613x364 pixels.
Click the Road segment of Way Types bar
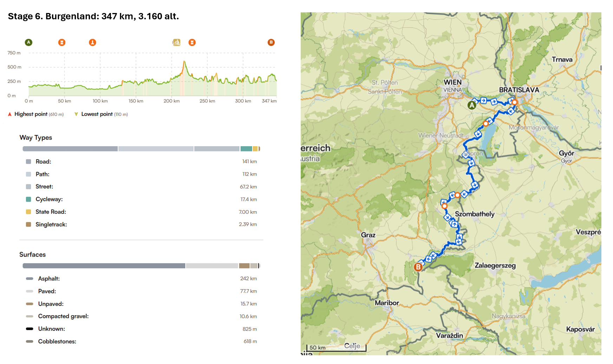tap(70, 149)
